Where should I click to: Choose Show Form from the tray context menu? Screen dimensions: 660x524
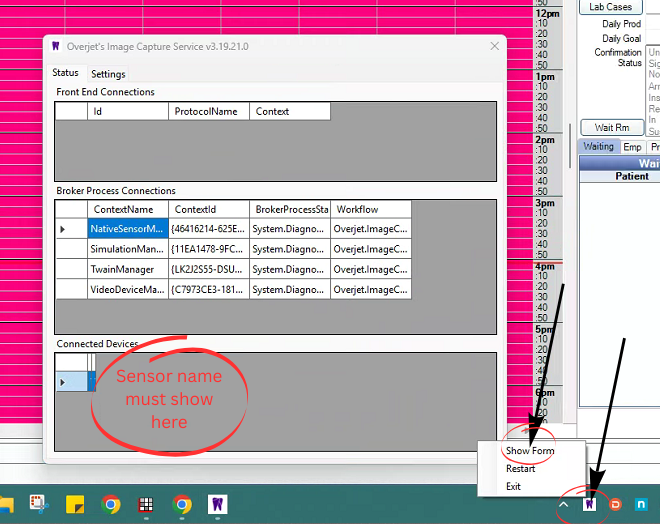coord(529,451)
